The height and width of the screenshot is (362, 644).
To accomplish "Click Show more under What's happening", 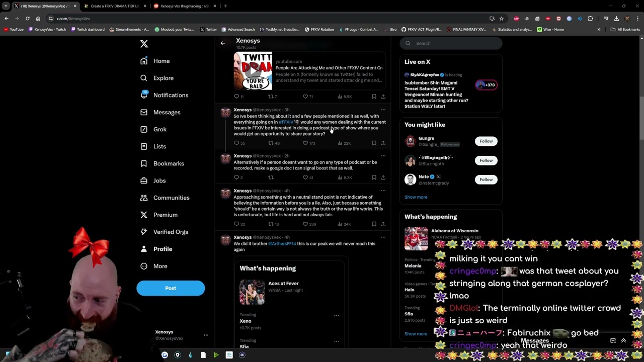I will tap(416, 334).
